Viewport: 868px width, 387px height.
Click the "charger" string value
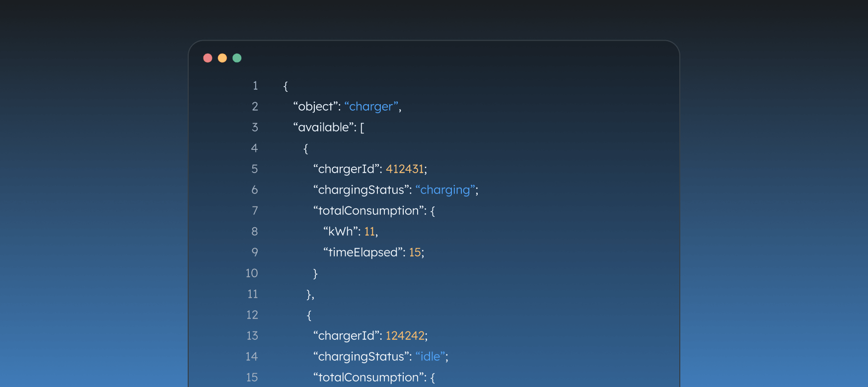[371, 107]
